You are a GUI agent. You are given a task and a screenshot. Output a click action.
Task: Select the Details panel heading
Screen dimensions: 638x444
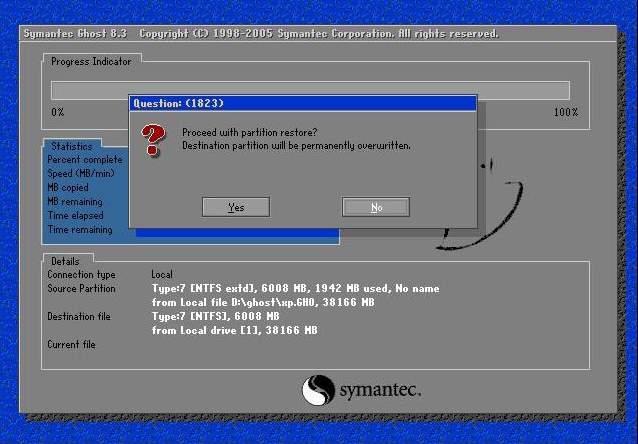(65, 261)
